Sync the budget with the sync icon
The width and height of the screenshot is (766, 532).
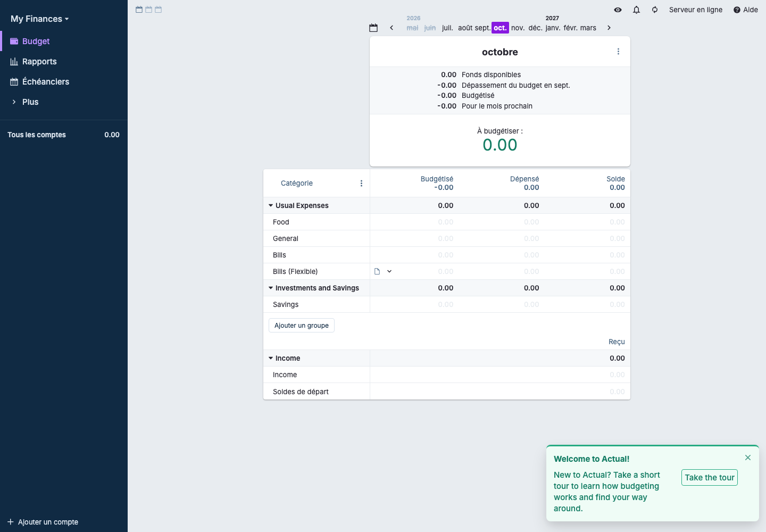coord(655,10)
